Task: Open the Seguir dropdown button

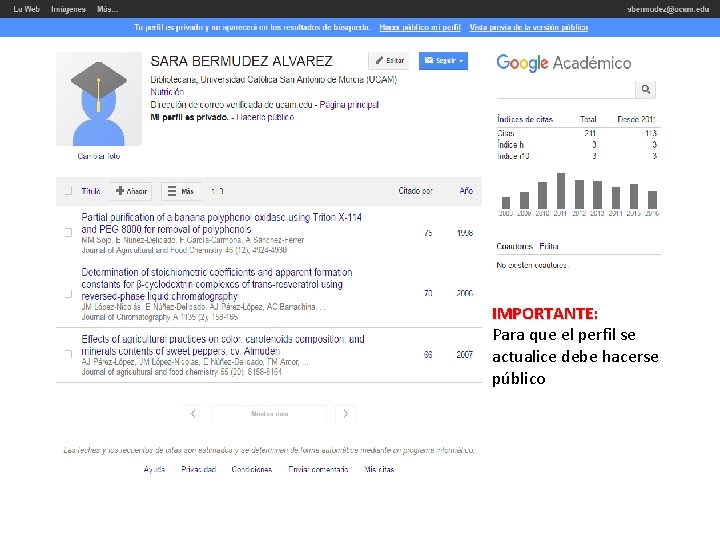Action: pos(443,61)
